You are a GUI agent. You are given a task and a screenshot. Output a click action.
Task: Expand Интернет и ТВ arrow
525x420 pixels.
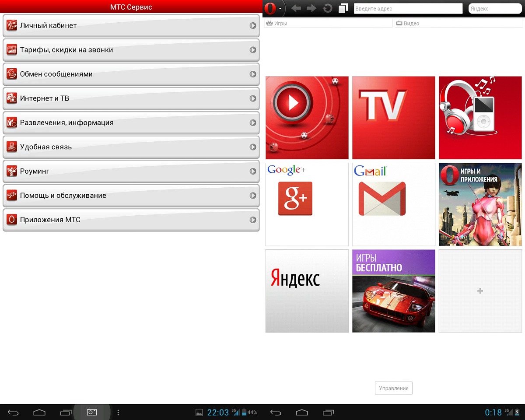pos(253,98)
